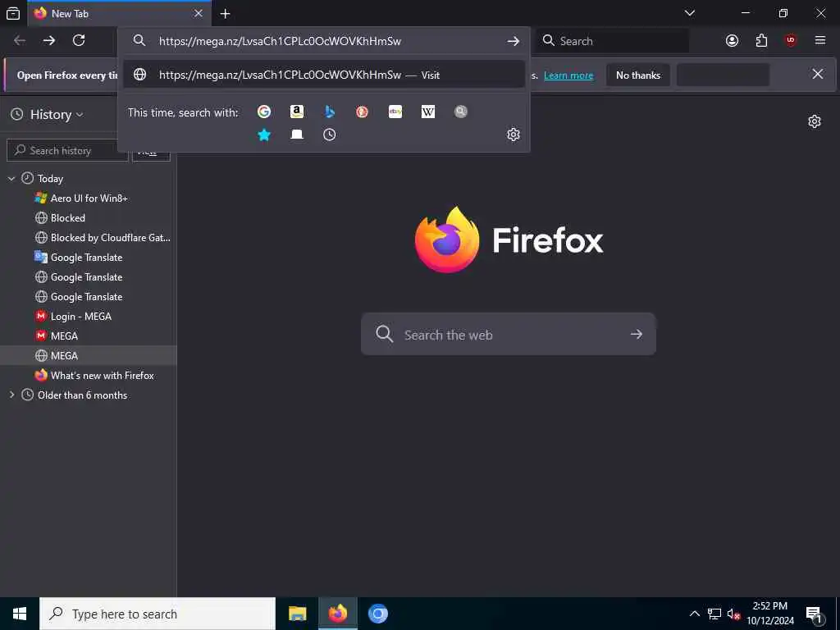The width and height of the screenshot is (840, 630).
Task: Open Login - MEGA history entry
Action: (x=89, y=317)
